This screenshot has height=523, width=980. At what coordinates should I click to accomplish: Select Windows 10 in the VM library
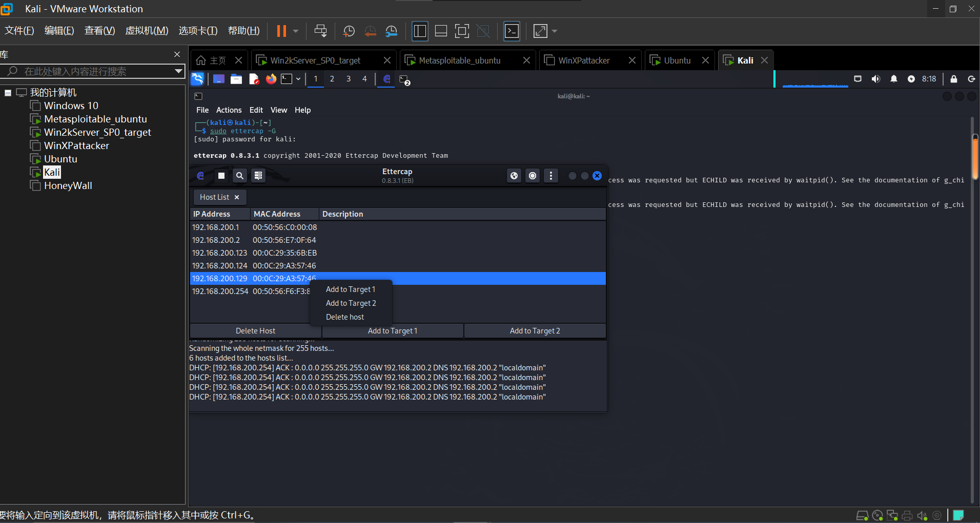[x=71, y=106]
